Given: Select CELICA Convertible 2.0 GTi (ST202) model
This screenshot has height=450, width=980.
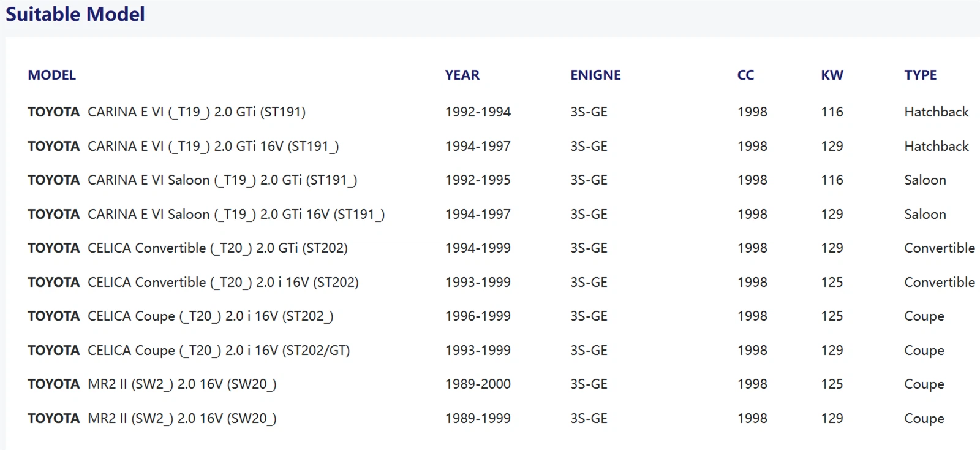Looking at the screenshot, I should [187, 248].
